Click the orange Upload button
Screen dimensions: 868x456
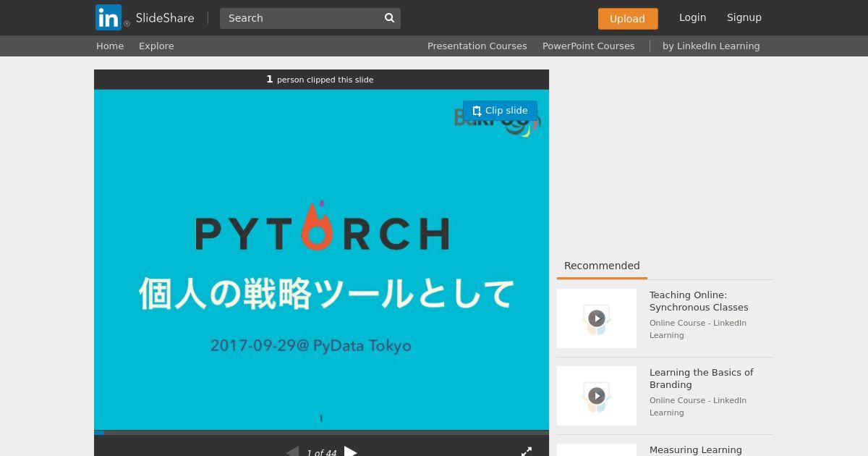click(x=628, y=19)
